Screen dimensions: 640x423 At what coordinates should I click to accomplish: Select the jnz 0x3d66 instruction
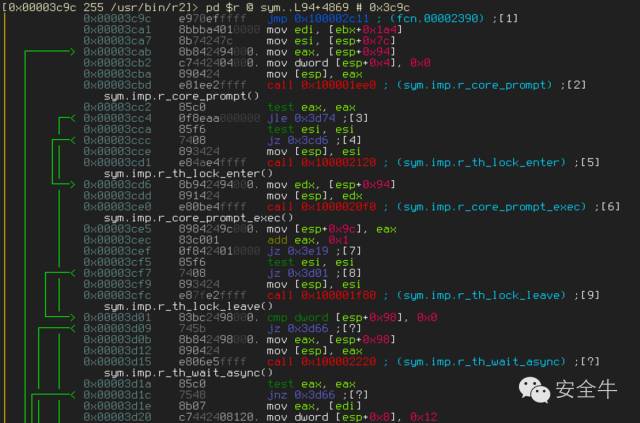301,395
